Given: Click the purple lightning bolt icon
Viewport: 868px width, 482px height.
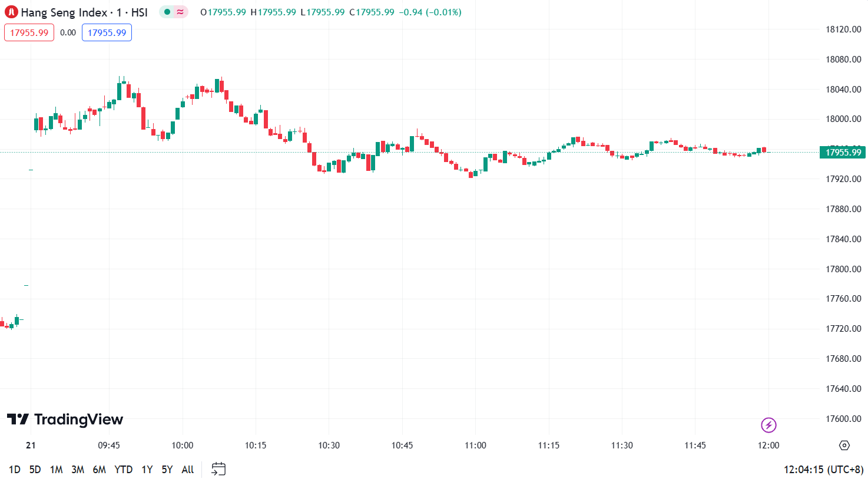Looking at the screenshot, I should click(x=768, y=425).
